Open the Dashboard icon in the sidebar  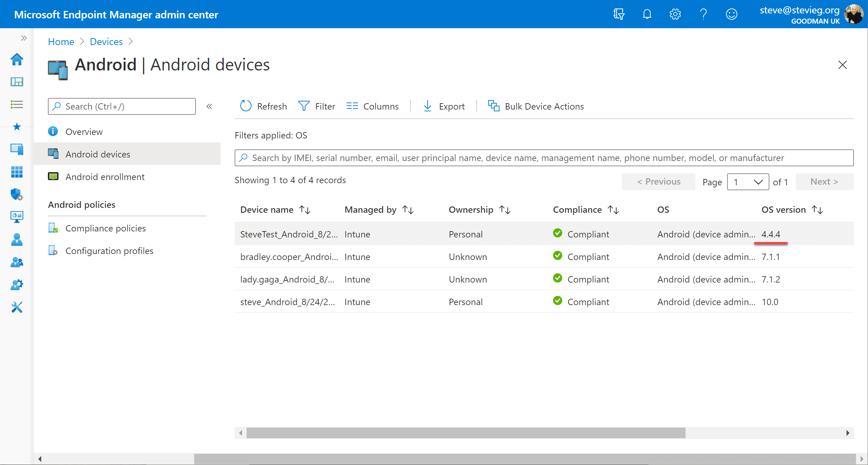tap(17, 82)
